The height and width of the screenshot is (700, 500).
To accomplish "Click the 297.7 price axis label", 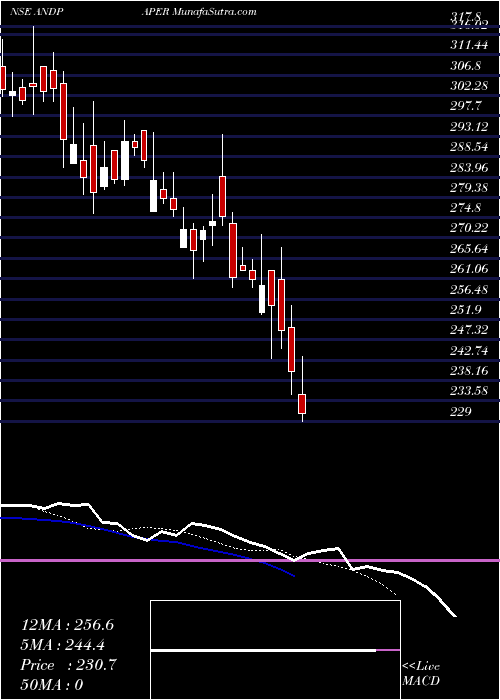I will pos(466,106).
